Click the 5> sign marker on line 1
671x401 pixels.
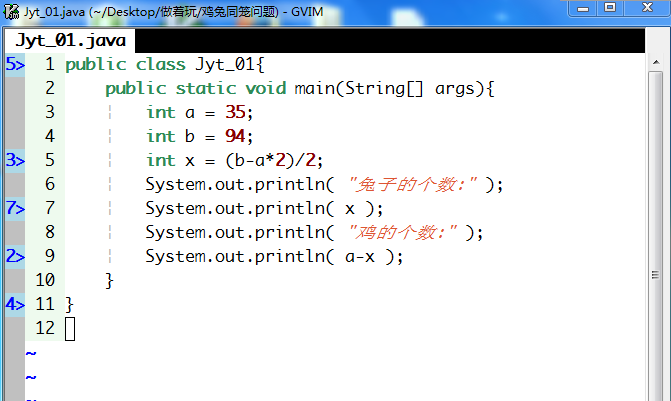click(x=15, y=65)
